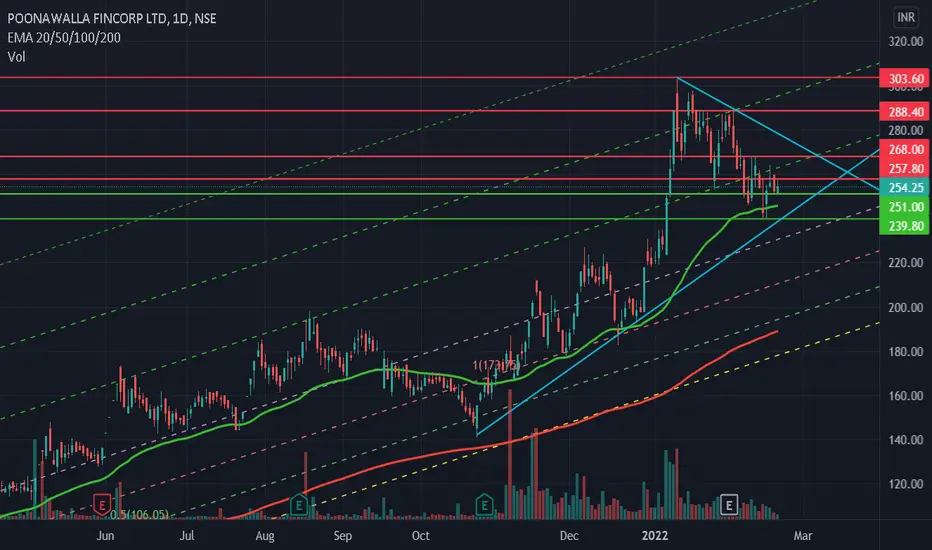Click the 280.00 price scale value
Viewport: 932px width, 550px height.
[x=906, y=130]
